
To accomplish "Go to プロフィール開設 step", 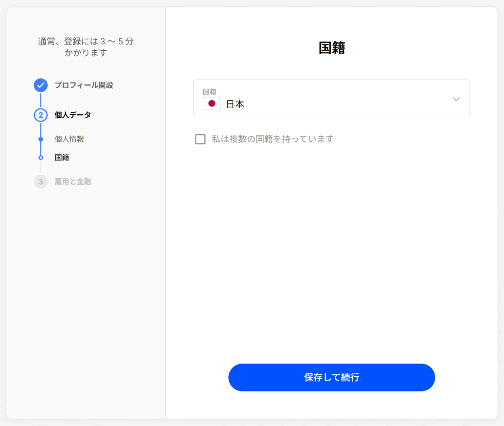I will pyautogui.click(x=84, y=85).
